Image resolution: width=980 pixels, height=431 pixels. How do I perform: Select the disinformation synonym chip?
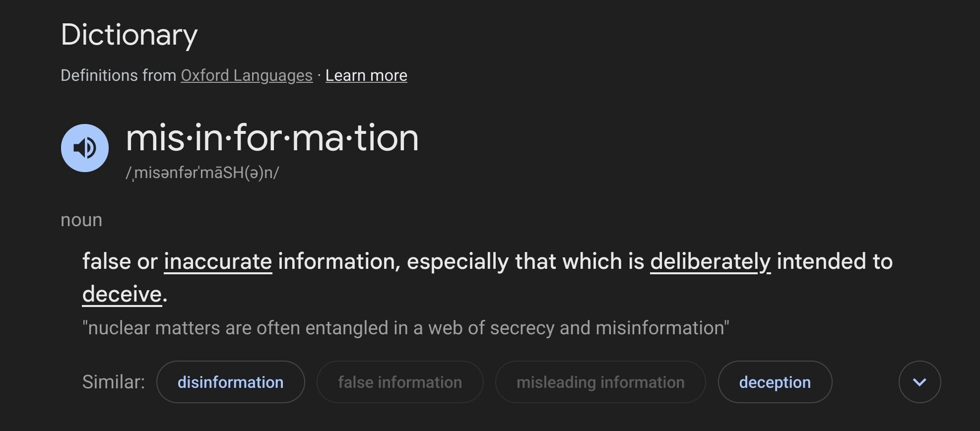pyautogui.click(x=230, y=382)
